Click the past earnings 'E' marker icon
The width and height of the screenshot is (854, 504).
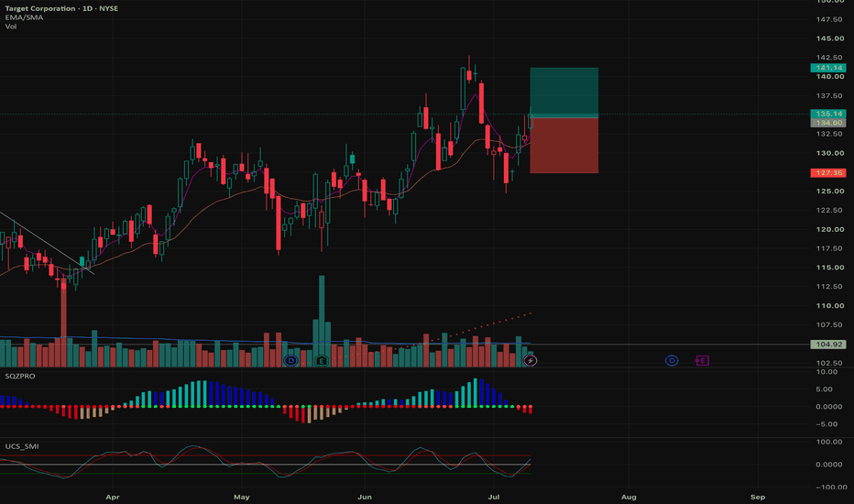pos(322,361)
